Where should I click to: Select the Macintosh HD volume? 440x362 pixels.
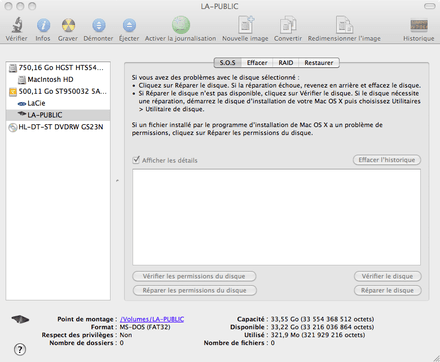[x=58, y=80]
